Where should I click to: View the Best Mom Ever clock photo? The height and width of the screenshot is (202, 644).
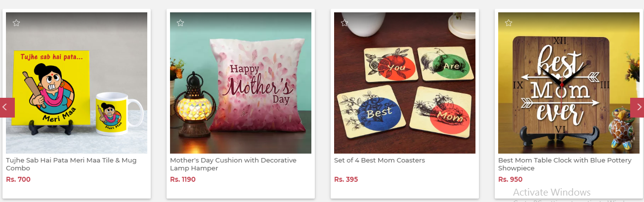(x=569, y=83)
